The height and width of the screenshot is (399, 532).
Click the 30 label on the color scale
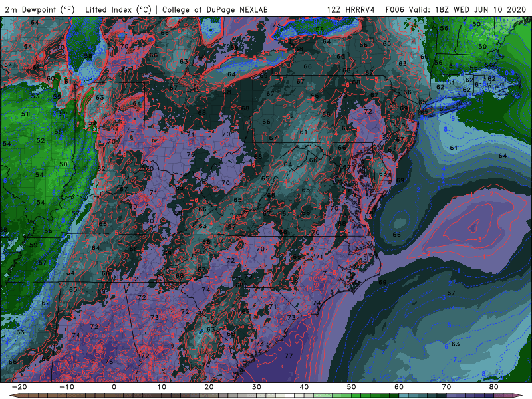[x=257, y=387]
